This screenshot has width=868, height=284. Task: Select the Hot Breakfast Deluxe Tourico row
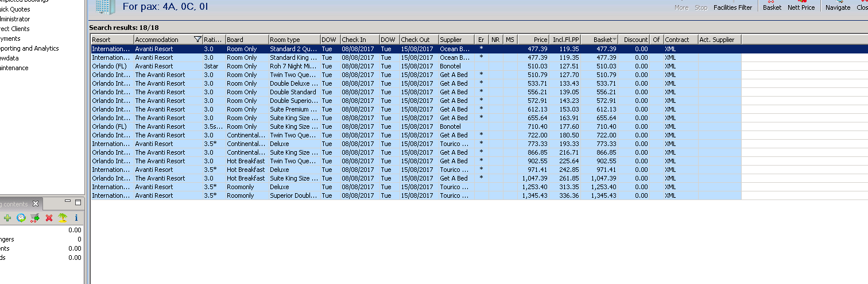(416, 170)
